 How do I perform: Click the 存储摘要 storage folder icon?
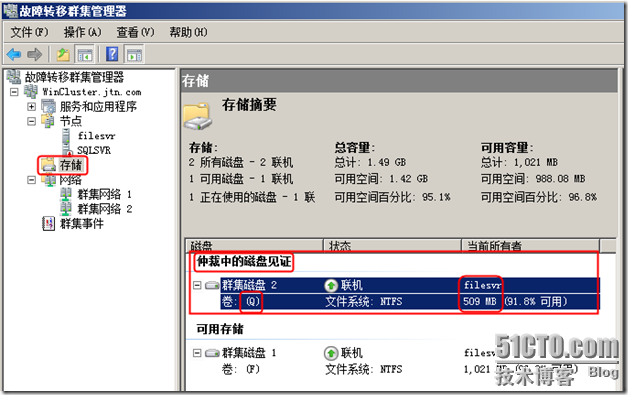pos(197,117)
